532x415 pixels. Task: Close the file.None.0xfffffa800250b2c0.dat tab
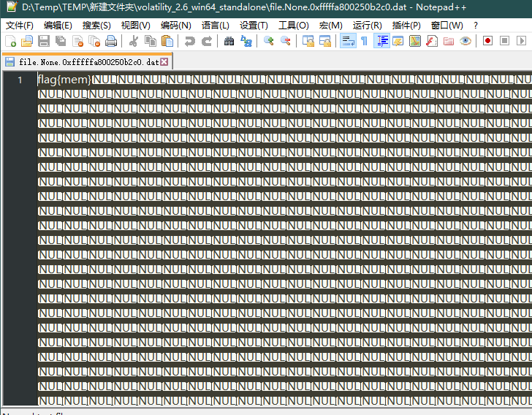(164, 62)
